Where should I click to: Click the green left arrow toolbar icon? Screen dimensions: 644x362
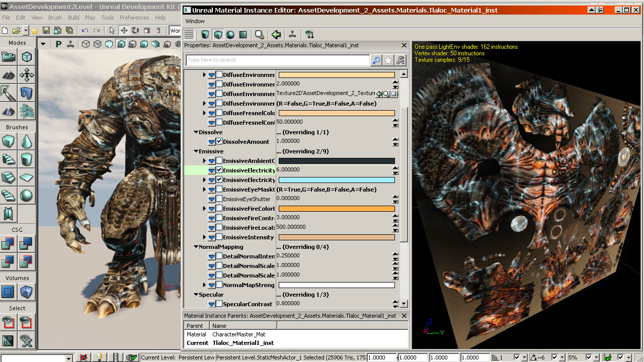point(276,35)
